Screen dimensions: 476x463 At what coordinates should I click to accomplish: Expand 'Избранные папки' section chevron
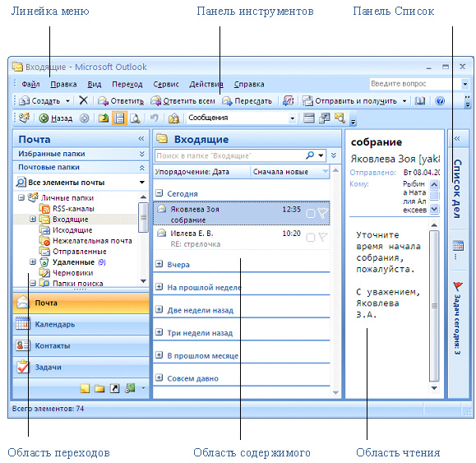coord(141,154)
